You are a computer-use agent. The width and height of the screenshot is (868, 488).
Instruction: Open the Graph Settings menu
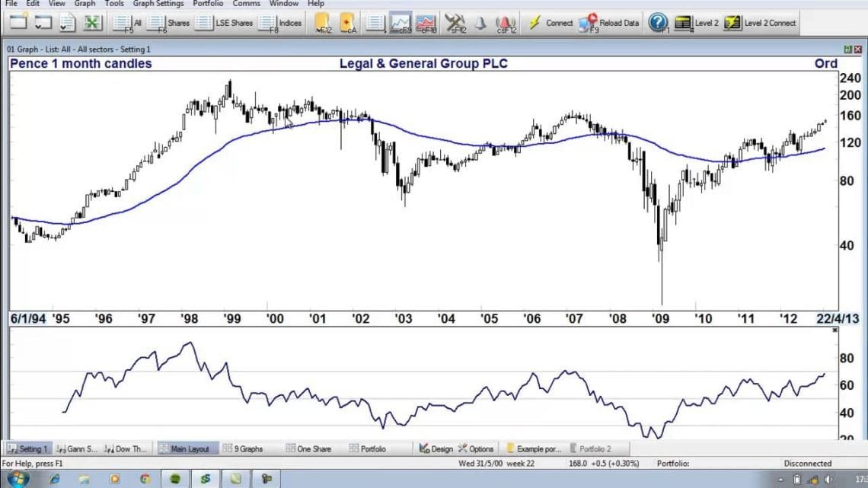[158, 4]
